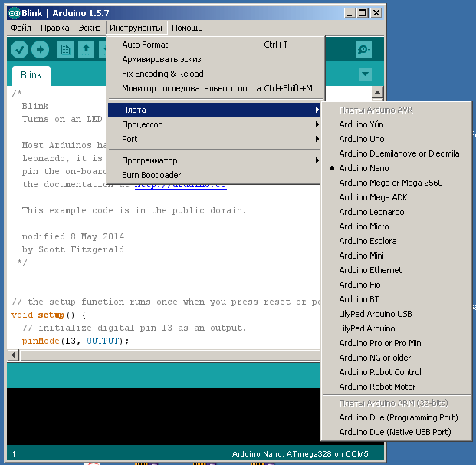This screenshot has width=476, height=465.
Task: Open the Помощь menu
Action: 187,28
